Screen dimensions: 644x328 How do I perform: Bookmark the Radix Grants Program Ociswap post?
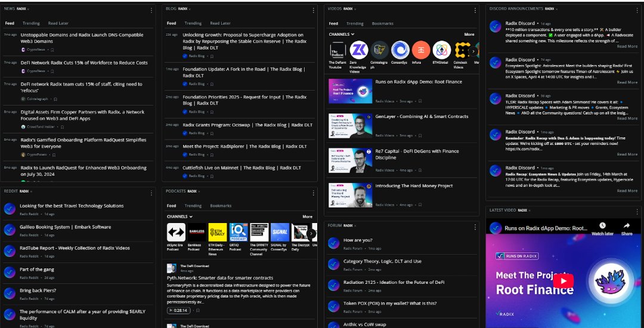(212, 133)
